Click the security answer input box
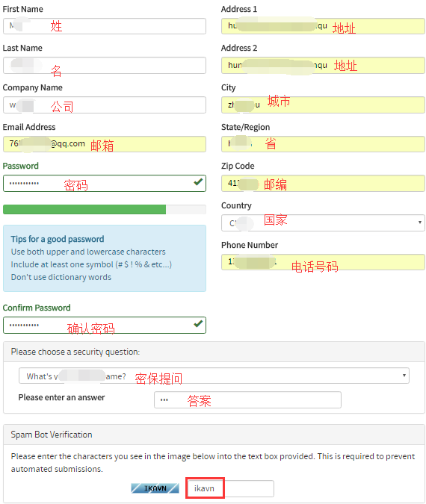Viewport: 426px width, 504px height. point(247,400)
